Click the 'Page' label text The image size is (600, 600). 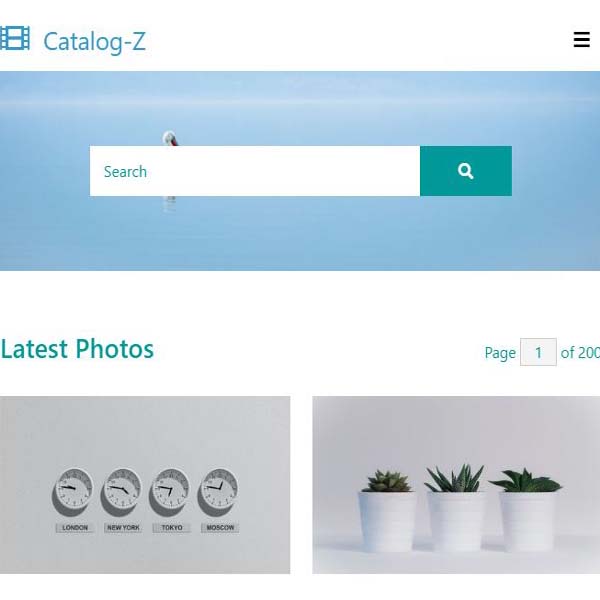(500, 353)
